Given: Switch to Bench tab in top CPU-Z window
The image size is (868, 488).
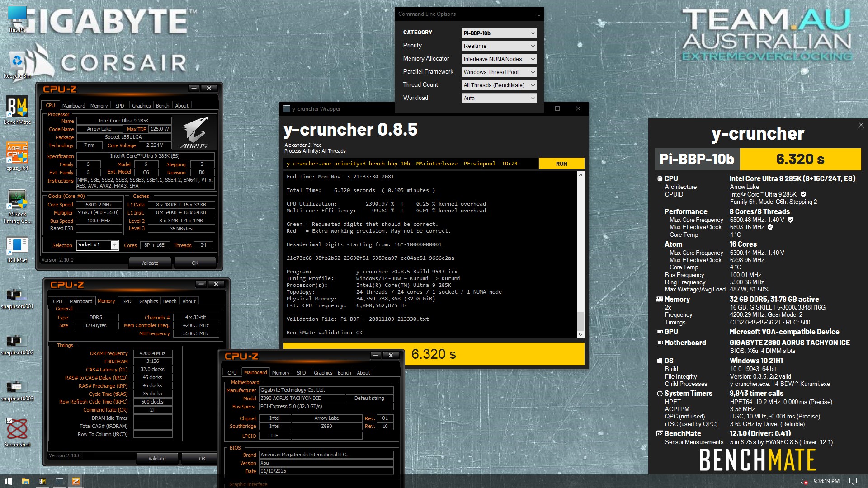Looking at the screenshot, I should click(162, 106).
